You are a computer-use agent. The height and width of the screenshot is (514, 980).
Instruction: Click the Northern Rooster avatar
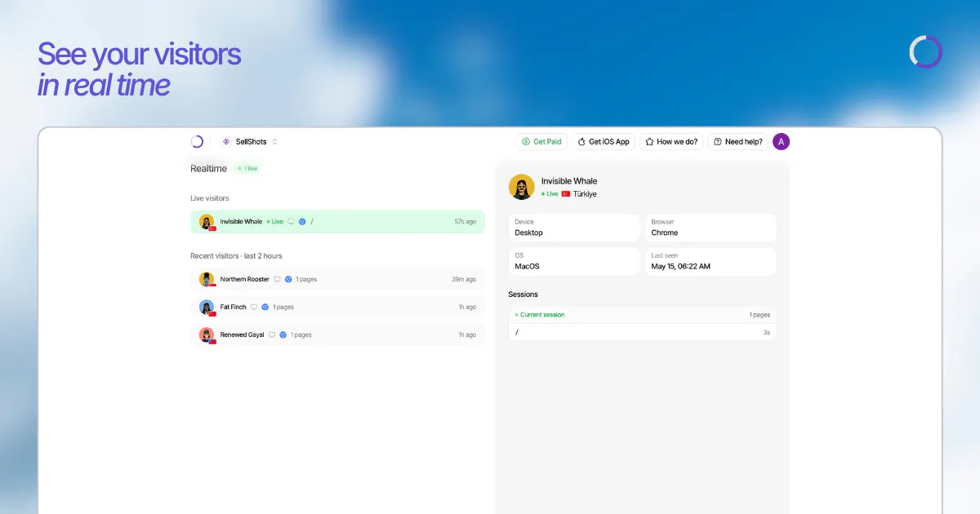(207, 279)
